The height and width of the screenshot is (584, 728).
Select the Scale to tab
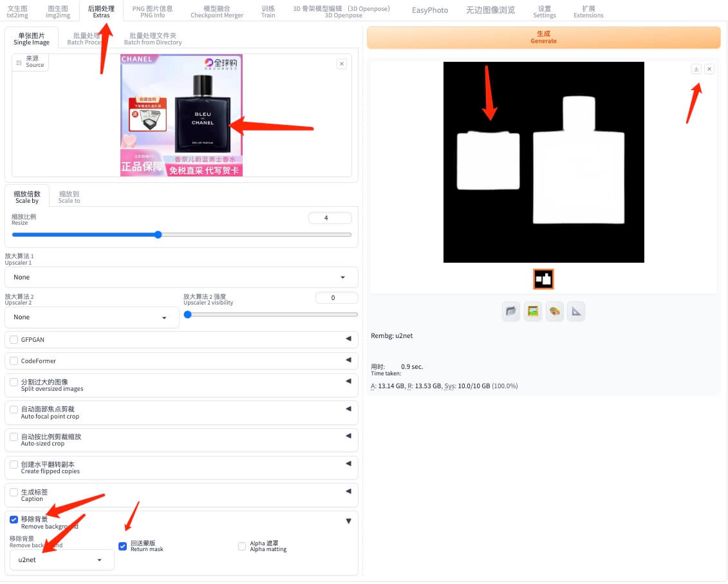pos(69,197)
